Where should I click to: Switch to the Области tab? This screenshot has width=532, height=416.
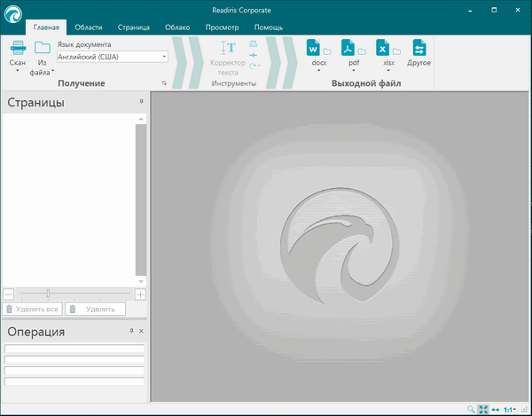pyautogui.click(x=88, y=27)
